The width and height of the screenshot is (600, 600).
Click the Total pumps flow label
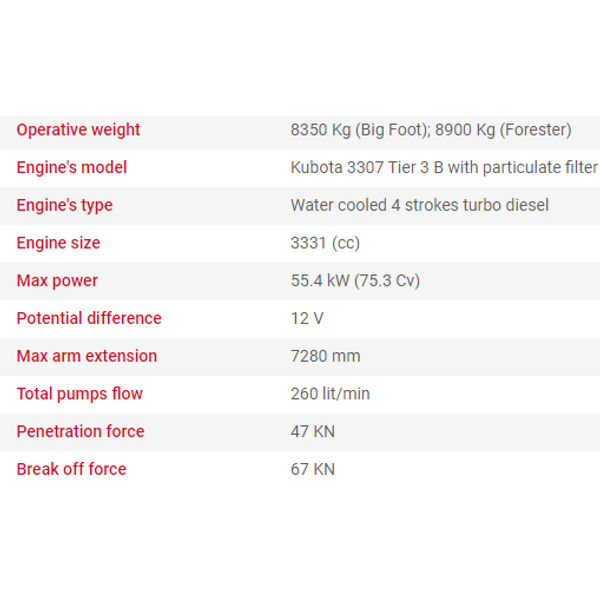point(79,394)
